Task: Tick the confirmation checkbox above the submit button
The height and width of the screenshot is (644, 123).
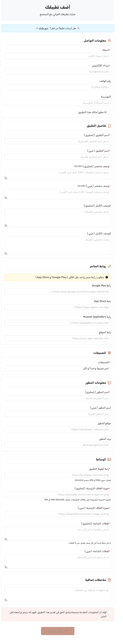Action: point(110,612)
